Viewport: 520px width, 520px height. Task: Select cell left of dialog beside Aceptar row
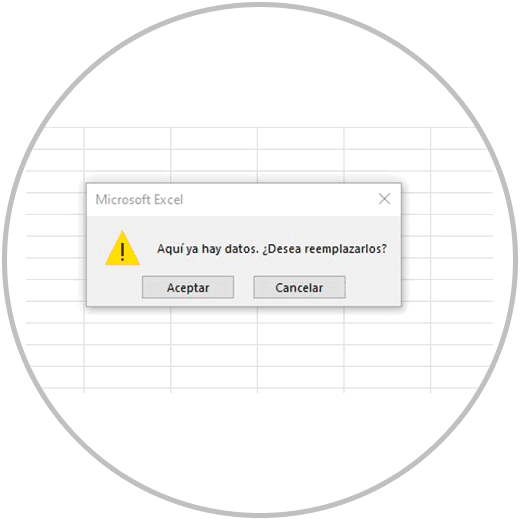[x=55, y=290]
